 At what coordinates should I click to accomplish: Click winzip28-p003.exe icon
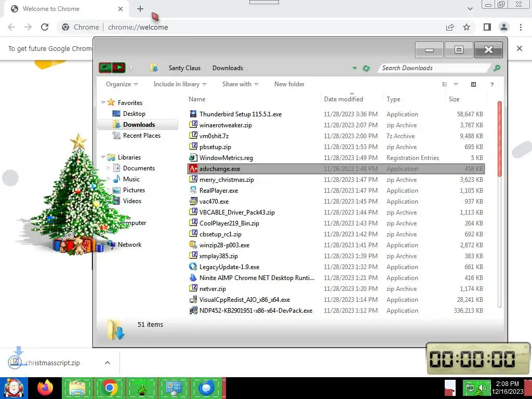pos(193,245)
